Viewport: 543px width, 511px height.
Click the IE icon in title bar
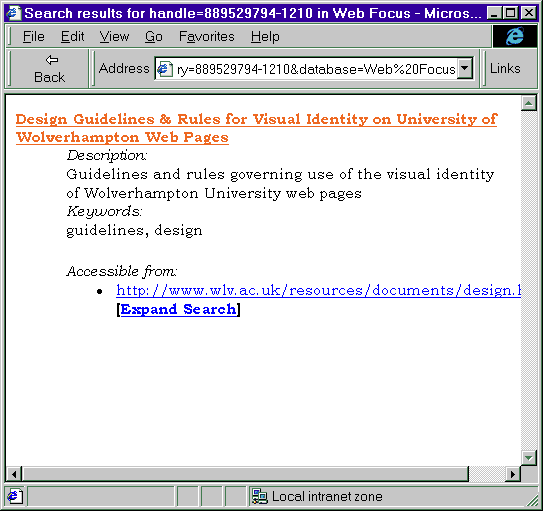[14, 13]
